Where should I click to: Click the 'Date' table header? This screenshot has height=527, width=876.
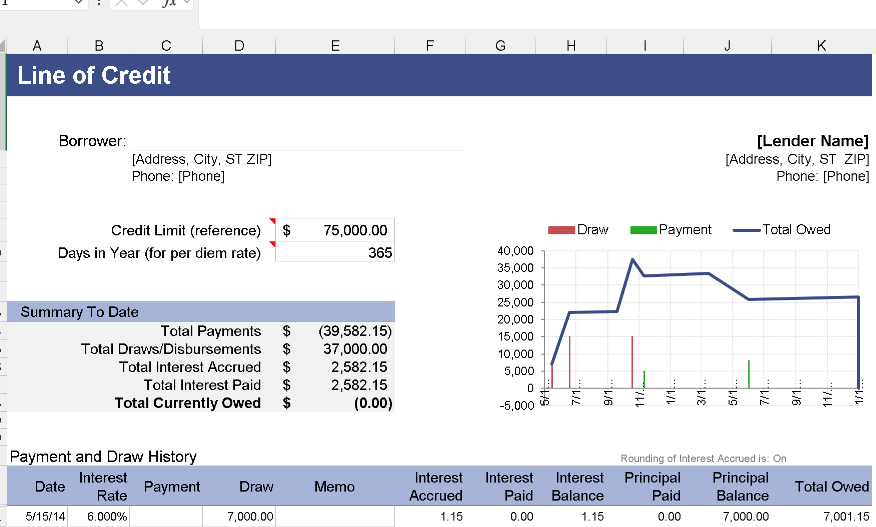click(50, 487)
